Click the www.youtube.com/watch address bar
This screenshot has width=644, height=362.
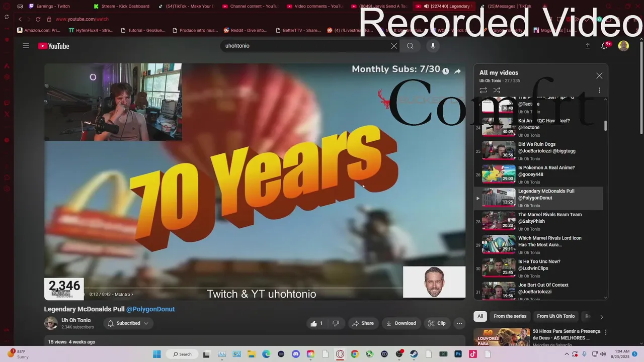click(x=82, y=19)
